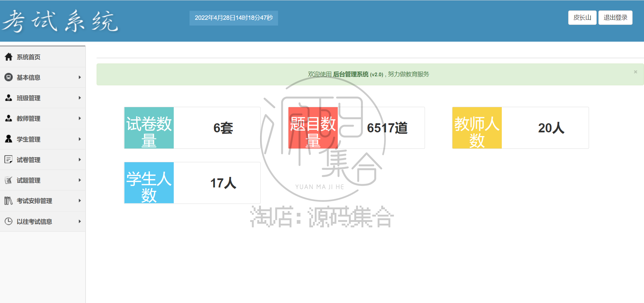Expand the 班级管理 submenu arrow
The image size is (644, 303).
[80, 98]
